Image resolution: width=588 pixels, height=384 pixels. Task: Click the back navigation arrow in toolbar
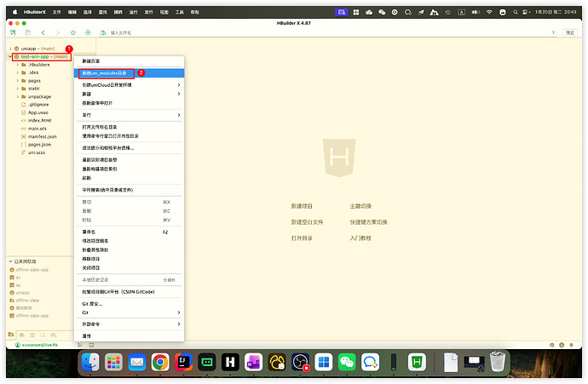(x=44, y=32)
